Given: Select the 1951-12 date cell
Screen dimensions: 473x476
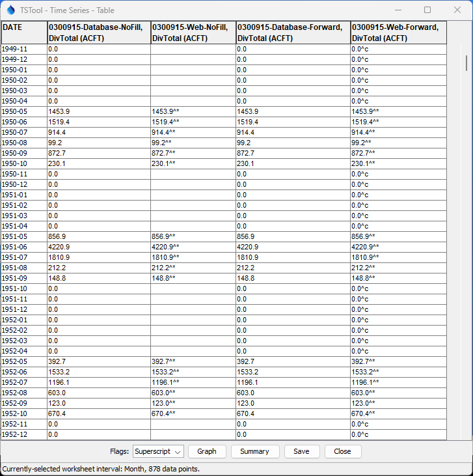Looking at the screenshot, I should [x=24, y=310].
